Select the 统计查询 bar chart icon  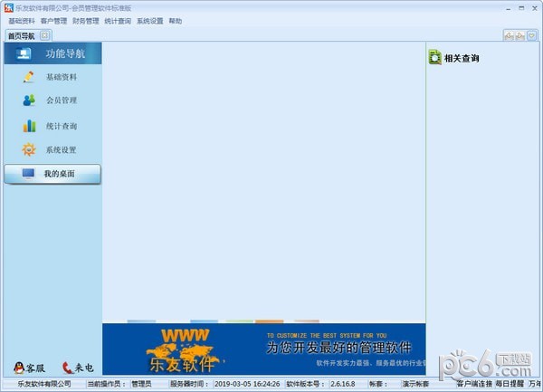click(x=29, y=126)
